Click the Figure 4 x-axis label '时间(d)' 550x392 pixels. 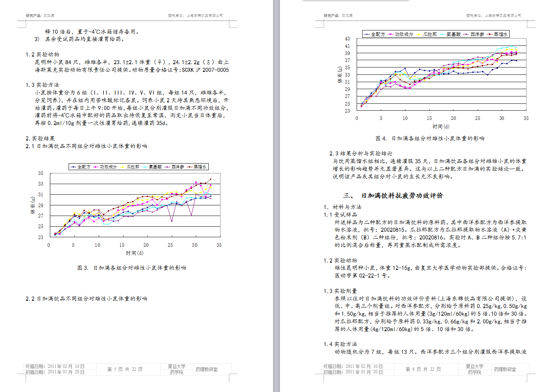(x=441, y=127)
